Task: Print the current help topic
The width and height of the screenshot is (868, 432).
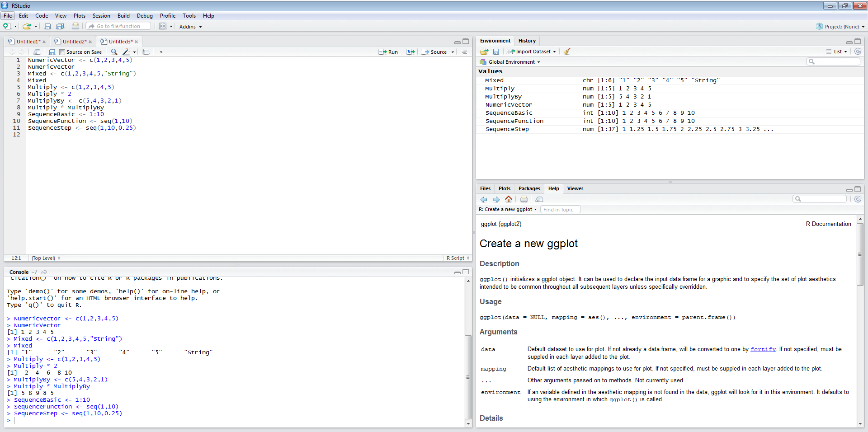Action: 524,199
